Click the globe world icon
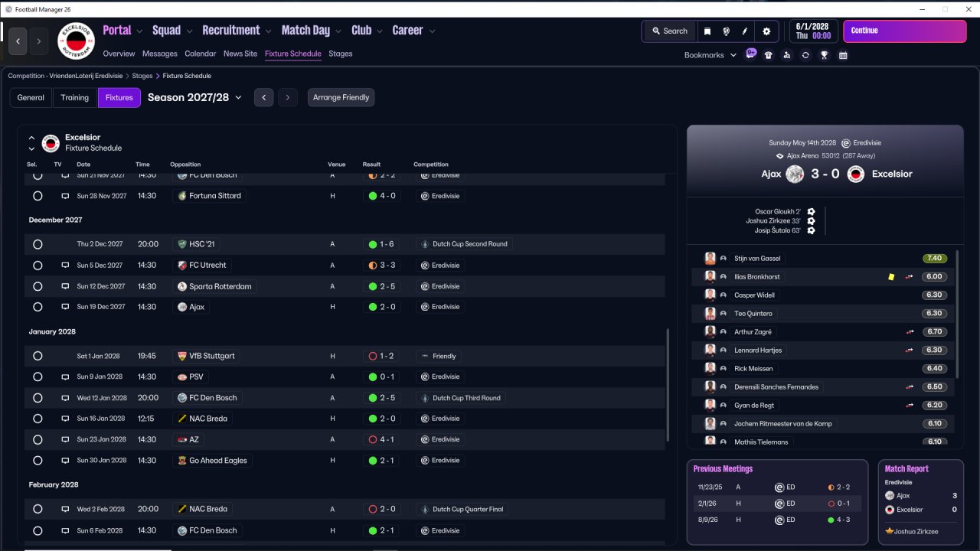This screenshot has width=980, height=551. click(726, 31)
